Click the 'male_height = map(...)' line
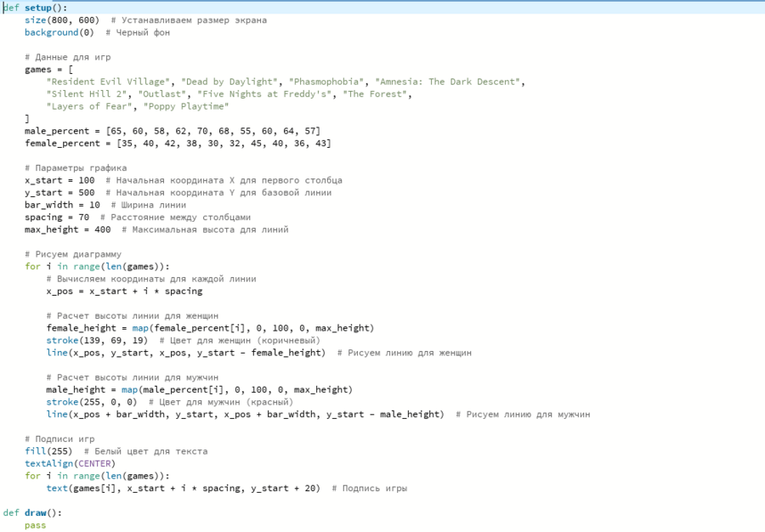The height and width of the screenshot is (532, 765). point(200,390)
